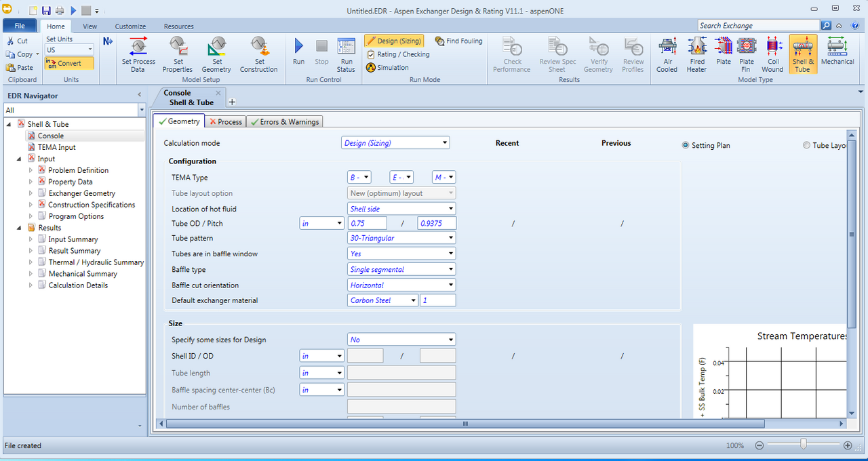Zoom out with the minus icon
Viewport: 868px width, 461px height.
pos(759,445)
